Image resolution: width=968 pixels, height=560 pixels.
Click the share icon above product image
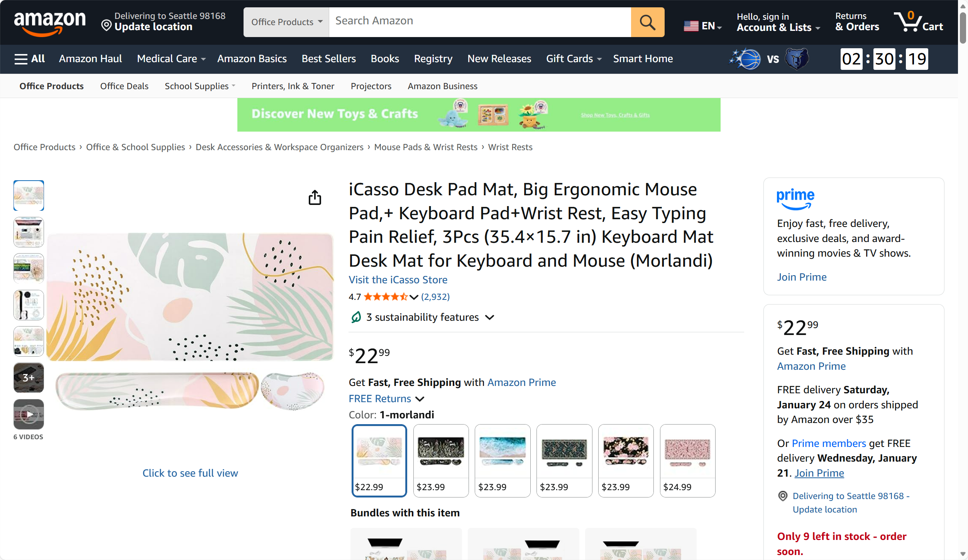tap(315, 197)
